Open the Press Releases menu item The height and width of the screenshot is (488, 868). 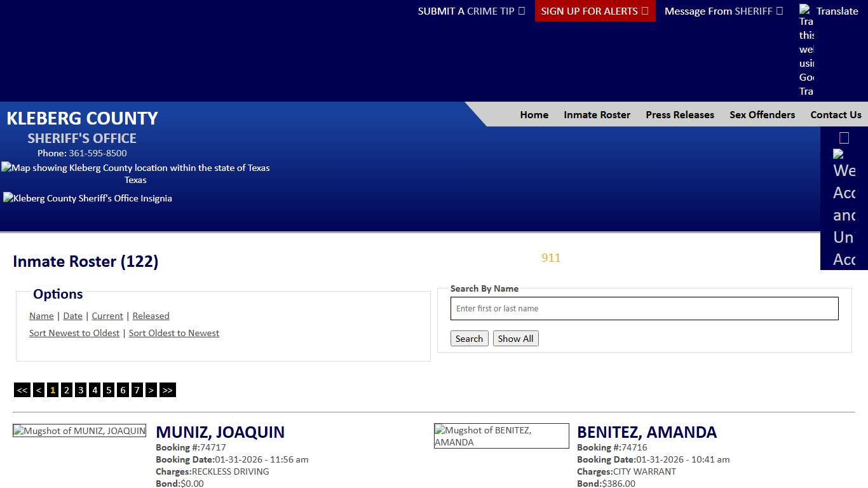tap(680, 115)
